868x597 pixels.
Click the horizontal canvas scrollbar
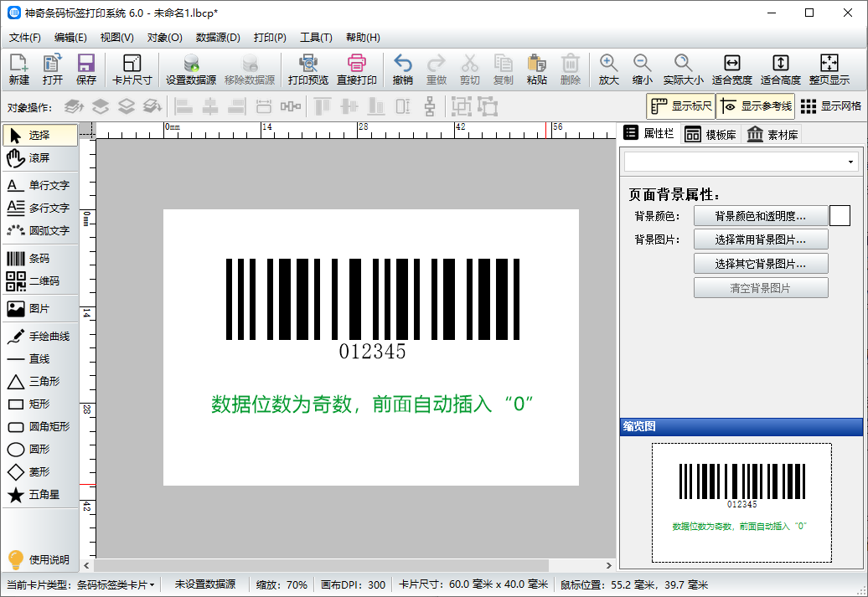[x=321, y=565]
